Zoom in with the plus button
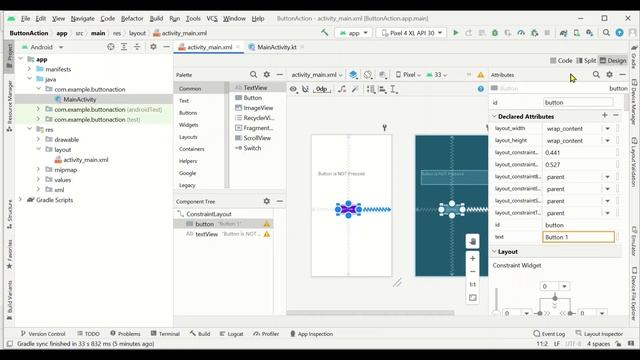640x360 pixels. [473, 258]
